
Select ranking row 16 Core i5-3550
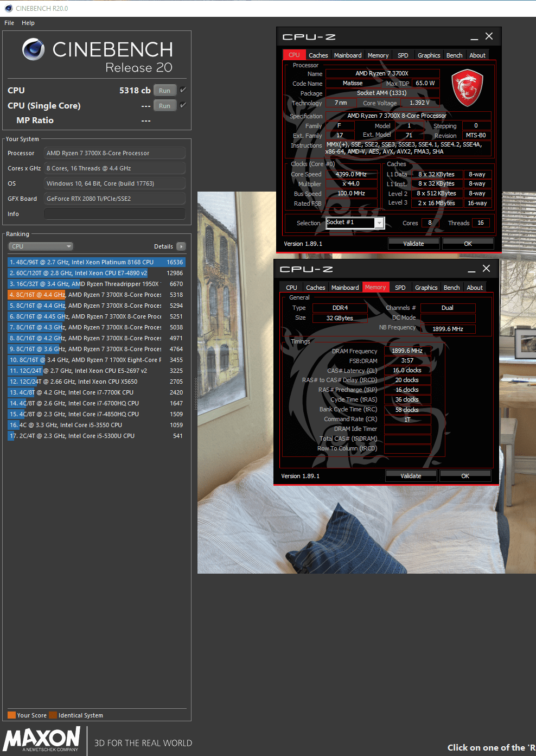click(x=97, y=425)
